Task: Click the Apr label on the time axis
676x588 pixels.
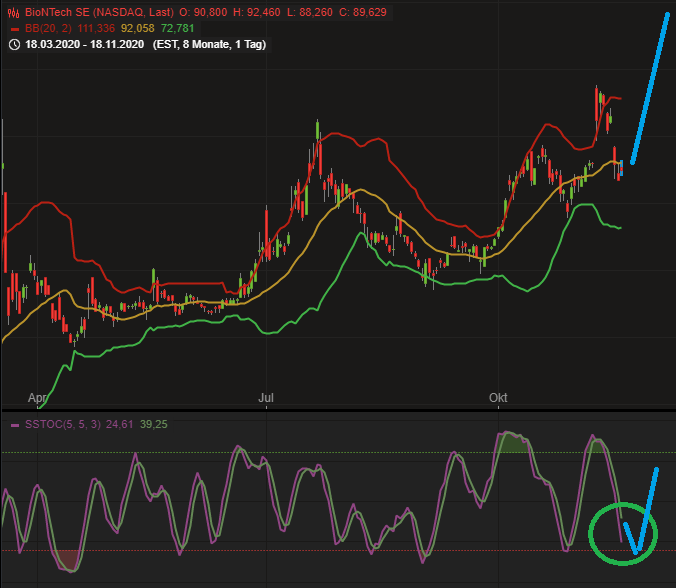Action: coord(38,397)
